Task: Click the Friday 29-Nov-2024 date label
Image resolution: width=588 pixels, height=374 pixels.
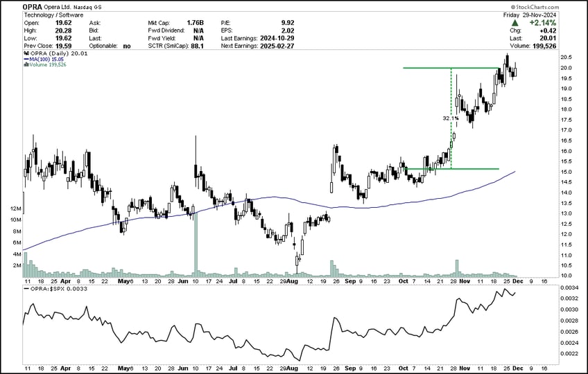Action: point(530,15)
